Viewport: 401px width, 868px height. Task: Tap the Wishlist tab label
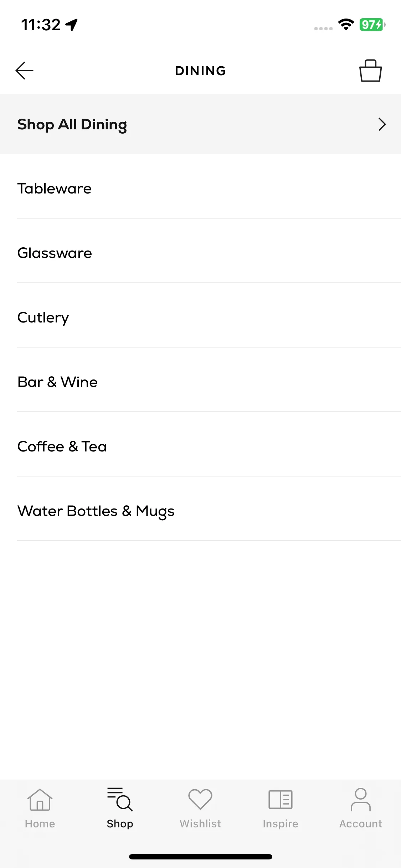pos(200,823)
